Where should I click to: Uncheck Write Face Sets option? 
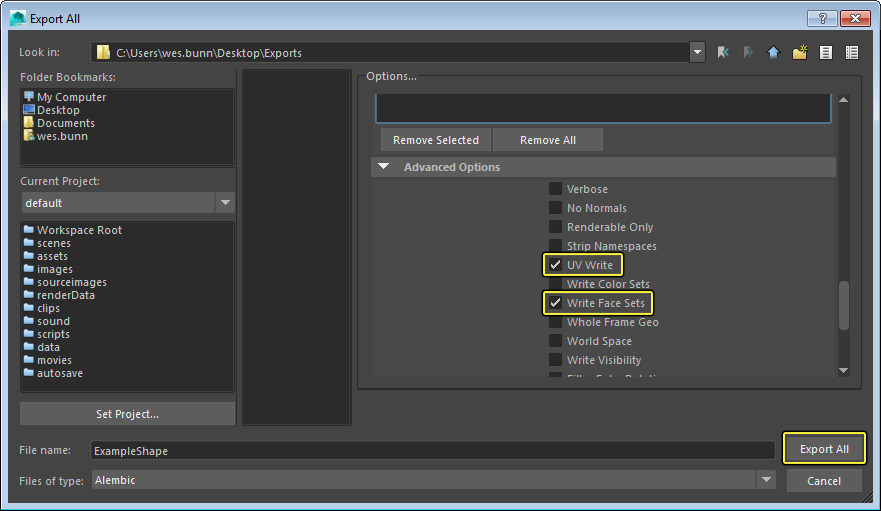pyautogui.click(x=555, y=303)
